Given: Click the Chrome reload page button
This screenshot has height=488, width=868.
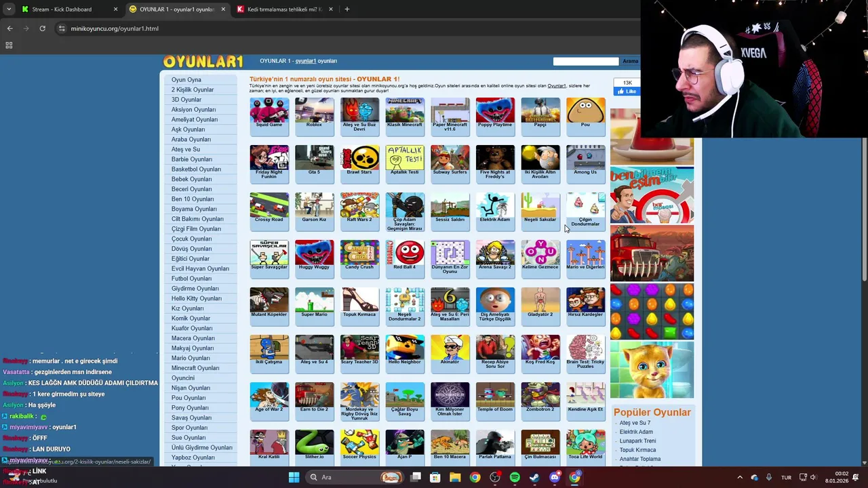Looking at the screenshot, I should pos(42,28).
